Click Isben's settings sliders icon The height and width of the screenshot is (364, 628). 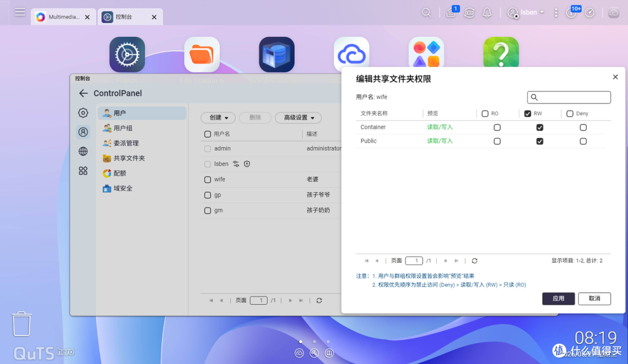(236, 164)
